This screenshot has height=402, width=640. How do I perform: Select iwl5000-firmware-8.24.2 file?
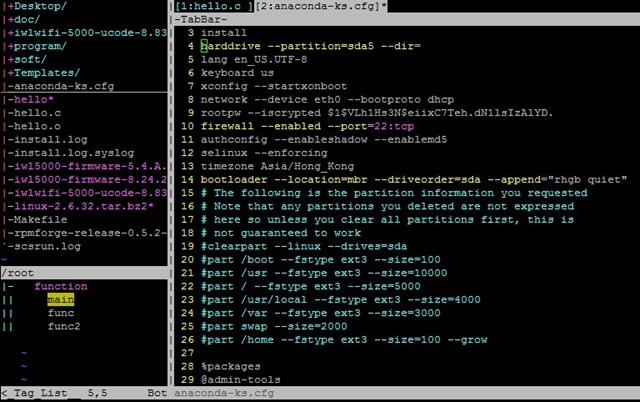(87, 180)
